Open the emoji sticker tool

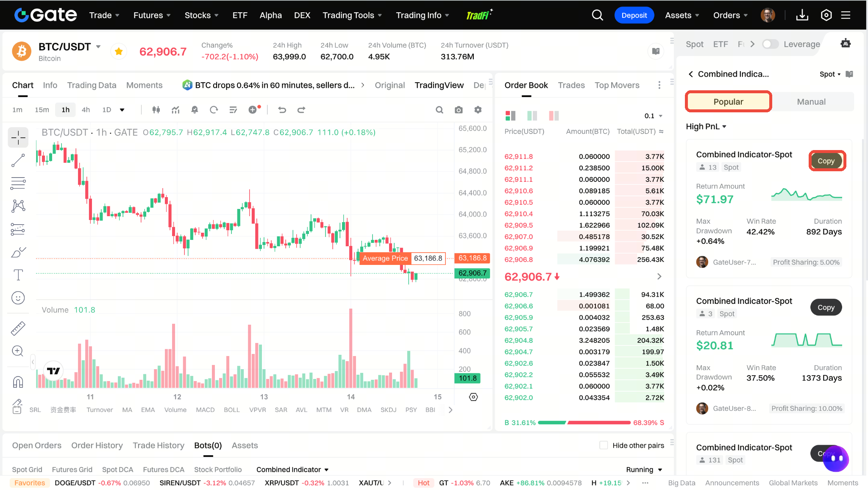click(18, 298)
